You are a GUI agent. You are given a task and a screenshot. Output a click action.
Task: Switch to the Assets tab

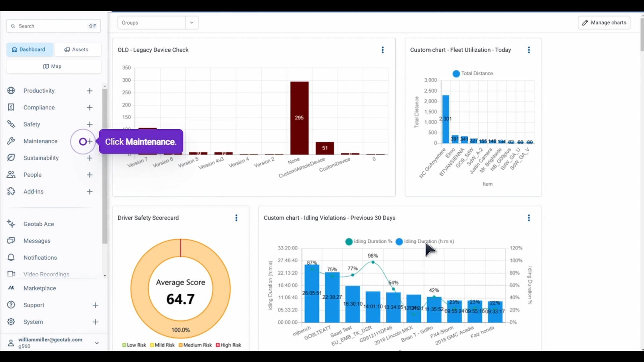click(x=77, y=50)
